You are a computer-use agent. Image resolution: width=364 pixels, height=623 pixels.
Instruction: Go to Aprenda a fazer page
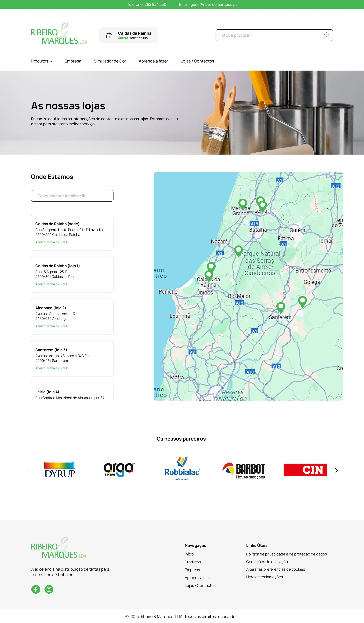click(153, 61)
